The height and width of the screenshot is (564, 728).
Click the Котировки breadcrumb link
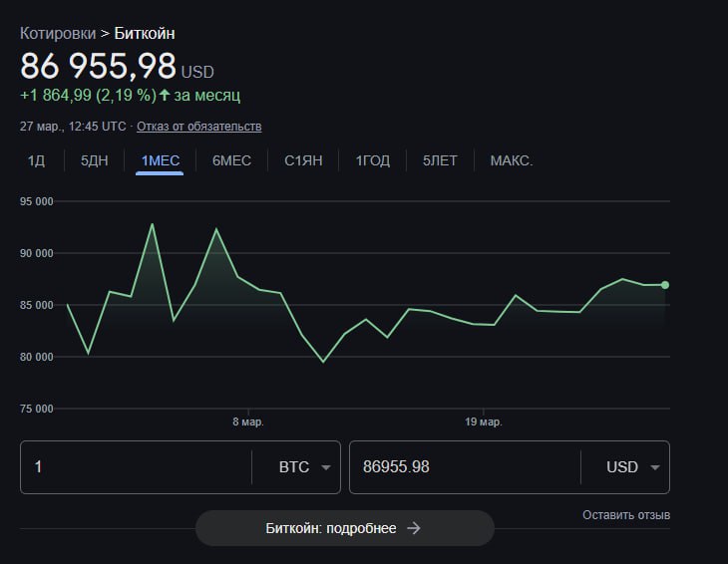coord(58,34)
